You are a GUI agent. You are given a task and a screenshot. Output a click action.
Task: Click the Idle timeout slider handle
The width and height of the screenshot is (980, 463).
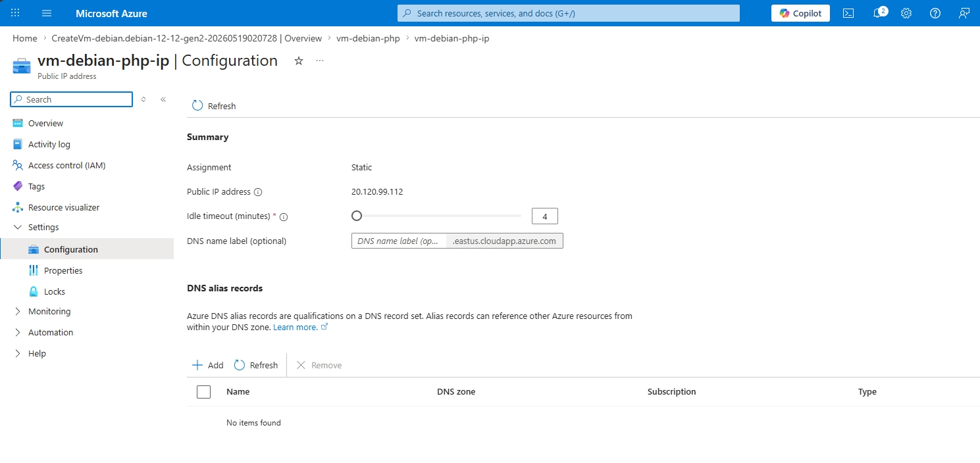pyautogui.click(x=357, y=216)
